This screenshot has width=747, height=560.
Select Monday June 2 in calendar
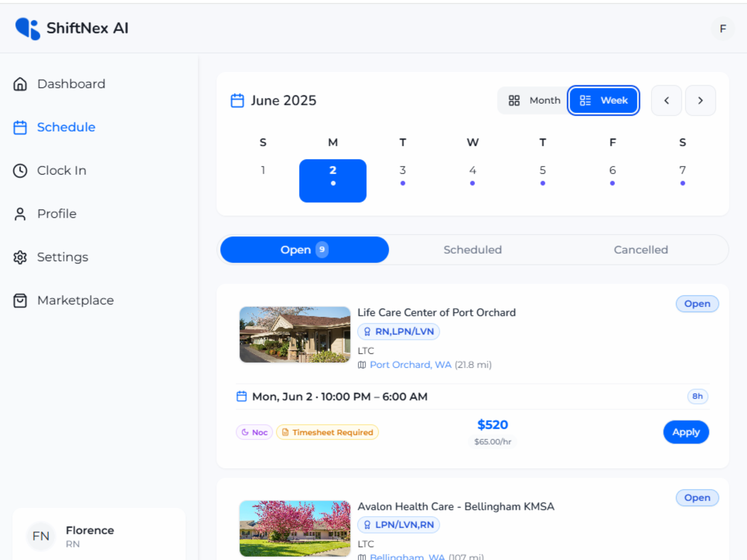point(333,181)
